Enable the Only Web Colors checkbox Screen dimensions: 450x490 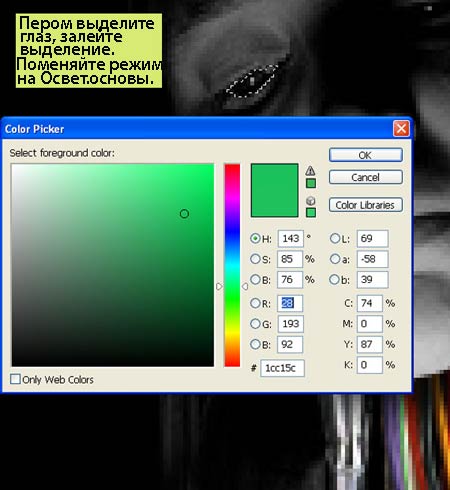pyautogui.click(x=15, y=379)
